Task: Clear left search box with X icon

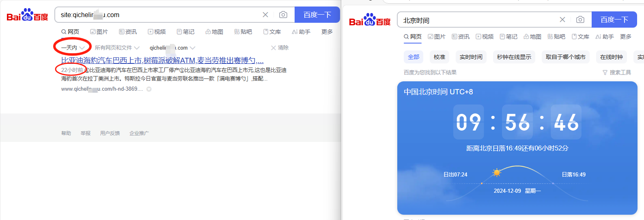Action: coord(265,15)
